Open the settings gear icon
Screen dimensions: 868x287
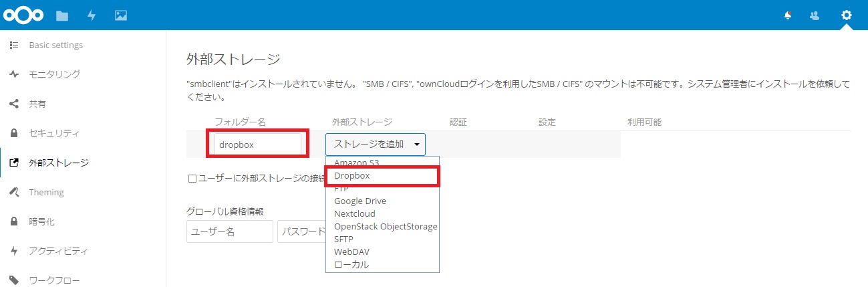pyautogui.click(x=847, y=15)
